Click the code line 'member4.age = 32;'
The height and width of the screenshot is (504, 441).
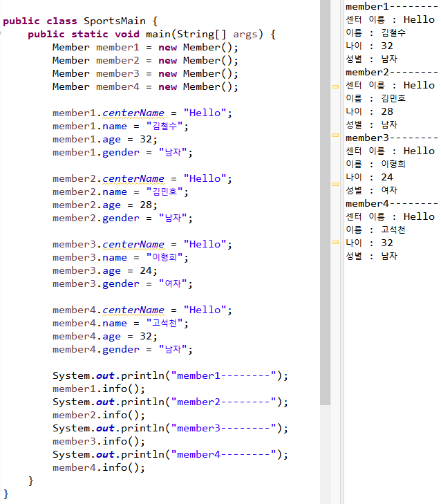coord(105,337)
